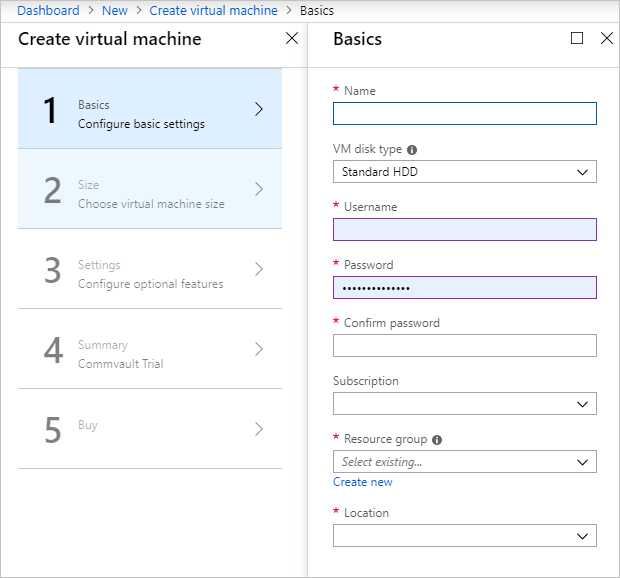This screenshot has height=578, width=620.
Task: Click the Create new link
Action: (362, 482)
